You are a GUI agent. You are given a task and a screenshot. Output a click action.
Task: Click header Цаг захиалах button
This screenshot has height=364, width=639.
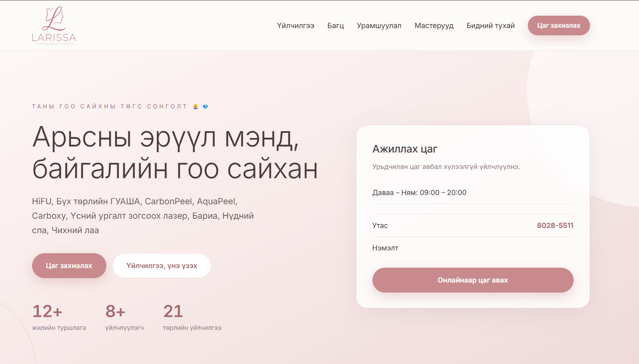[559, 25]
